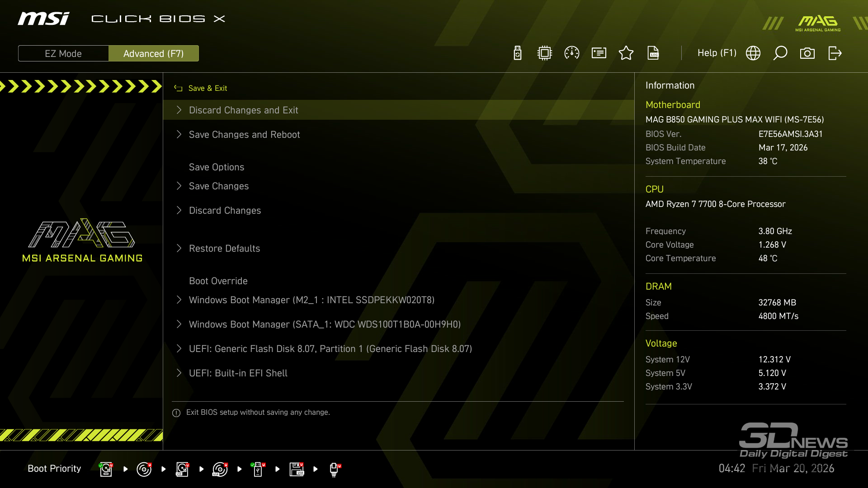Click the exit door arrow icon
This screenshot has width=868, height=488.
835,53
